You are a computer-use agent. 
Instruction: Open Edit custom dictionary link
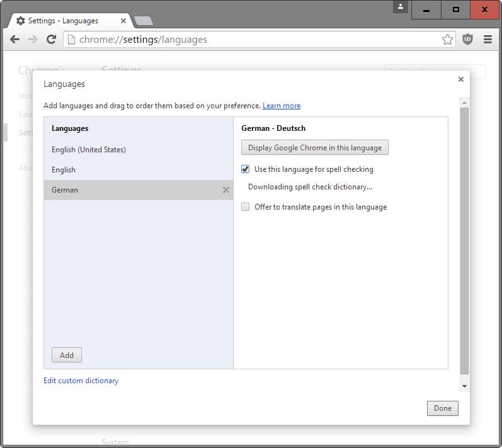click(x=81, y=381)
